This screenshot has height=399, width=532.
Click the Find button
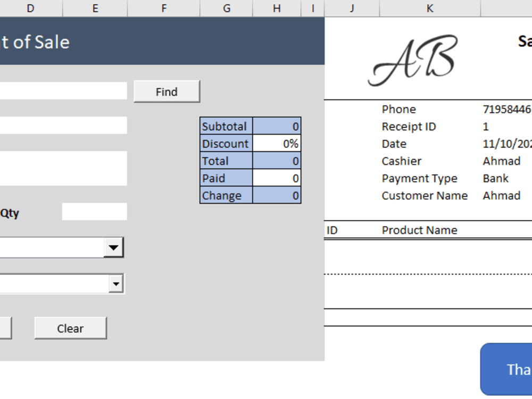(167, 92)
